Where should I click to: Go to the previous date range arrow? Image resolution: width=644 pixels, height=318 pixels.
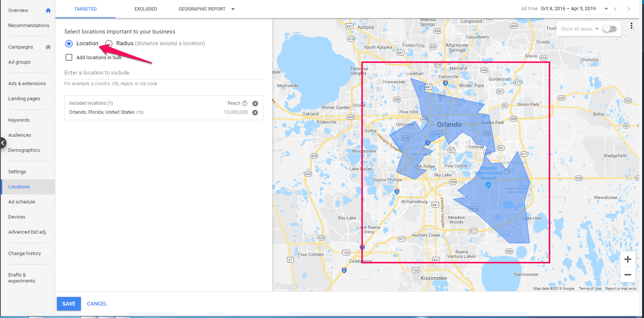(x=615, y=9)
